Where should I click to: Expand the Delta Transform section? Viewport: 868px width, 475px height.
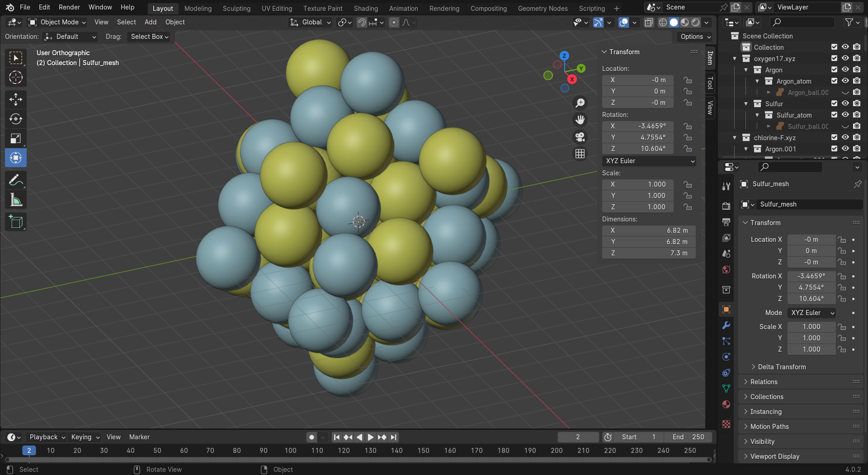pyautogui.click(x=781, y=367)
